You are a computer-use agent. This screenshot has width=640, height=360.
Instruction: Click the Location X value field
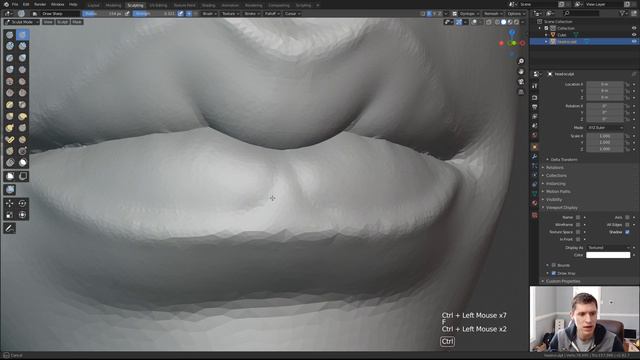coord(605,84)
